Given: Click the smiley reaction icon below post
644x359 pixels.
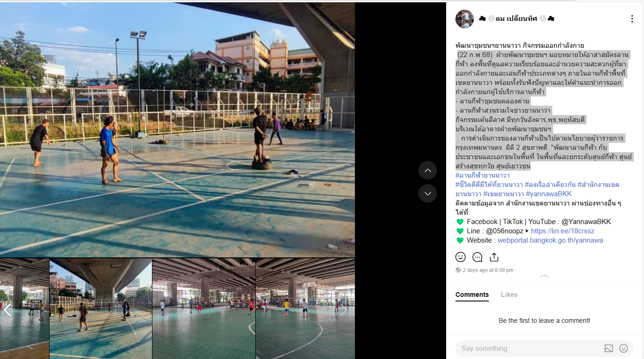Looking at the screenshot, I should pyautogui.click(x=461, y=257).
